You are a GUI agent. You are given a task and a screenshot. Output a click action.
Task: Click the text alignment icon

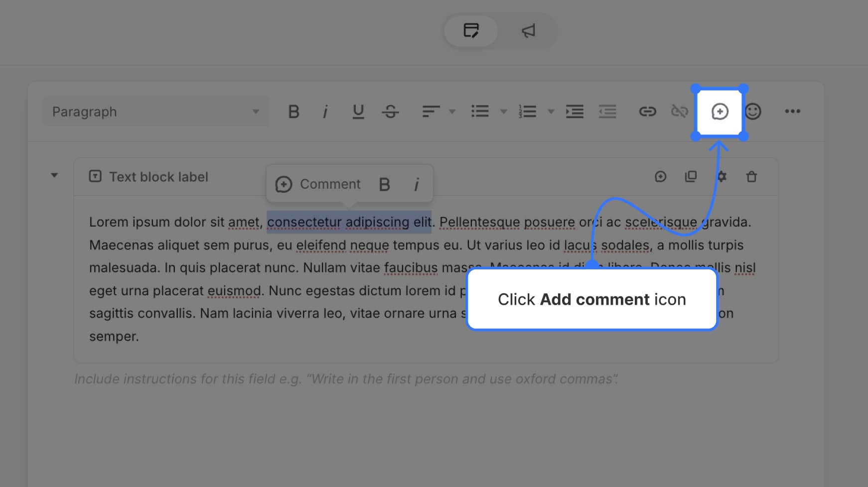(x=431, y=112)
